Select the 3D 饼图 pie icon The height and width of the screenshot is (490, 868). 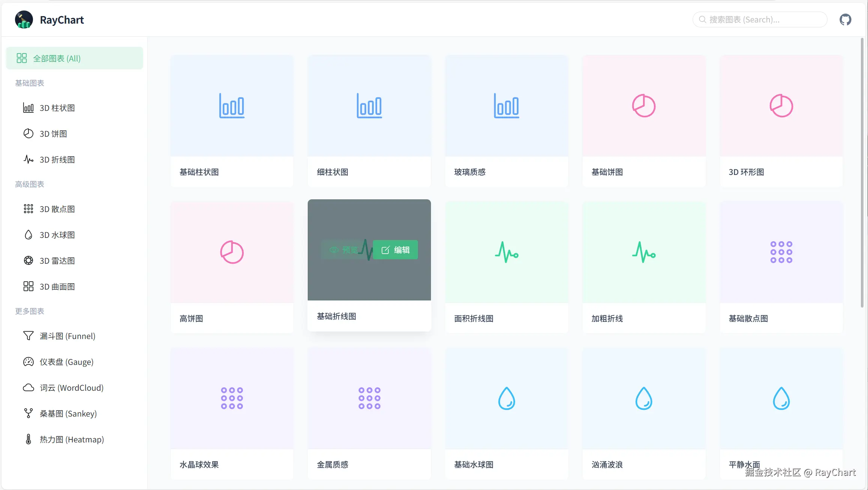[x=28, y=134]
